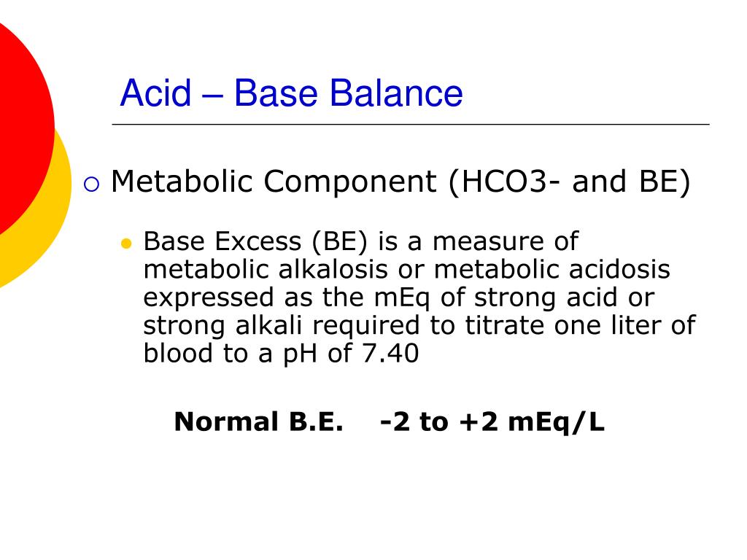Click the Normal B.E. label

258,422
